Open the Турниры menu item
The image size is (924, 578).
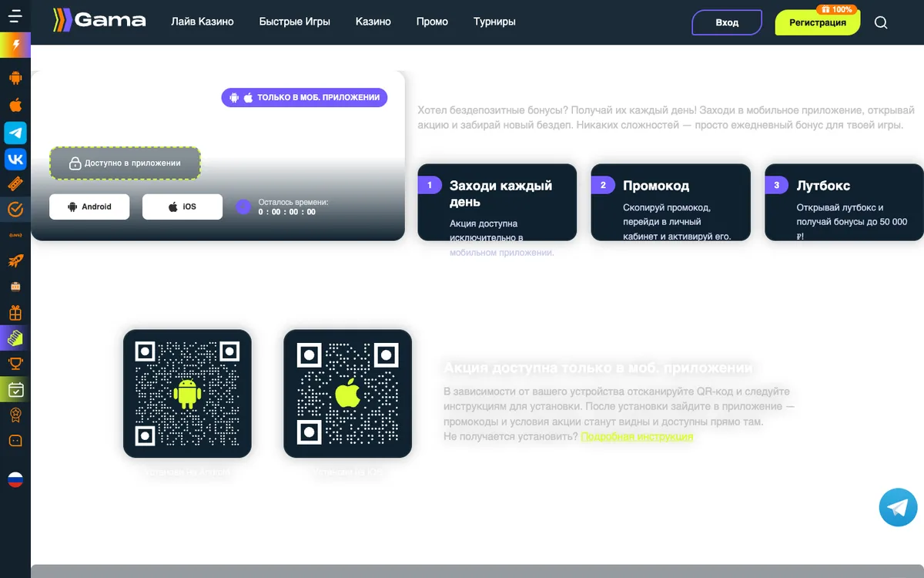click(495, 22)
